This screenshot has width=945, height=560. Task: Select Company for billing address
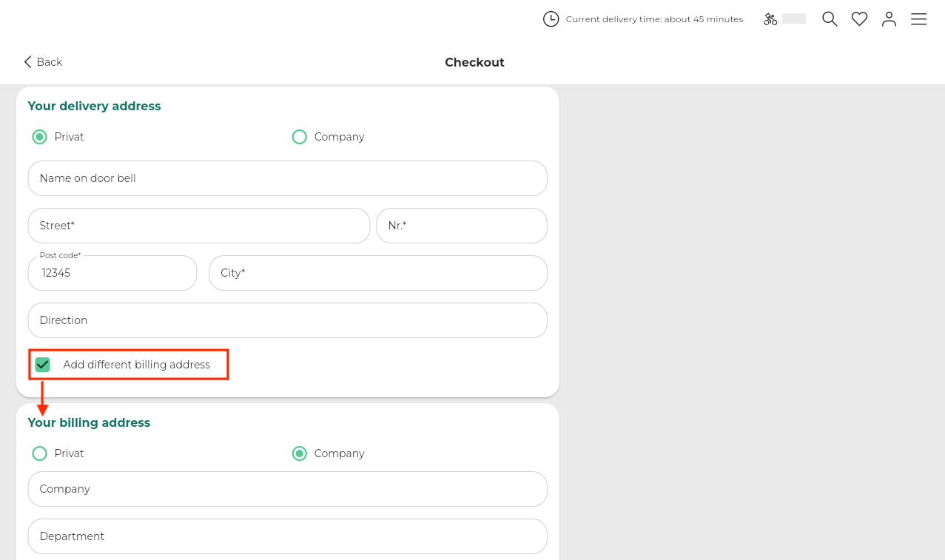pos(300,453)
